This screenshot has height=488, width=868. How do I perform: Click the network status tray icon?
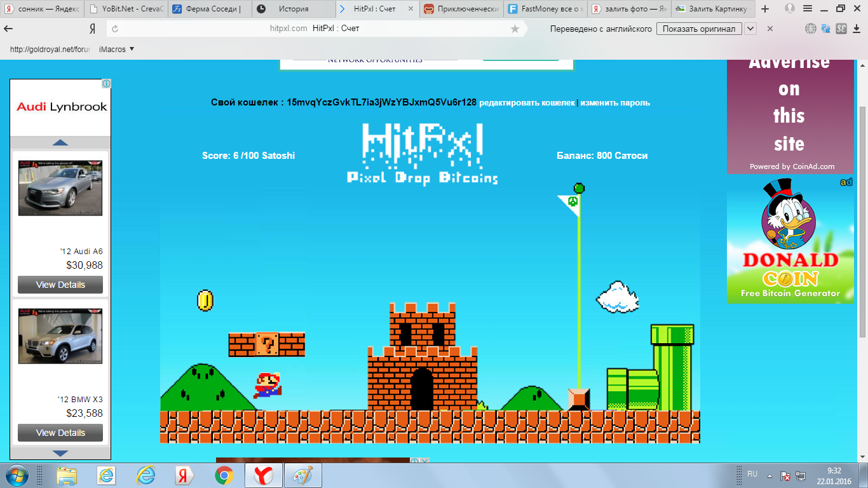coord(801,476)
